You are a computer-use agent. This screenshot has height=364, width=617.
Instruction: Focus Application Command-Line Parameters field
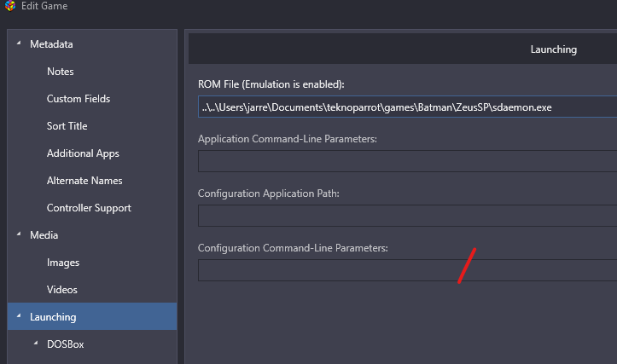407,161
